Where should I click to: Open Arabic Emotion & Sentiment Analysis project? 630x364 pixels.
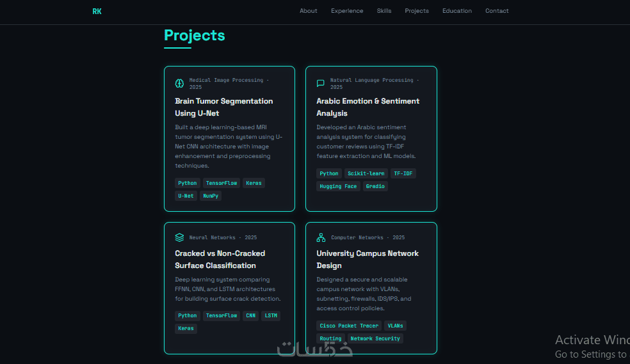coord(367,107)
